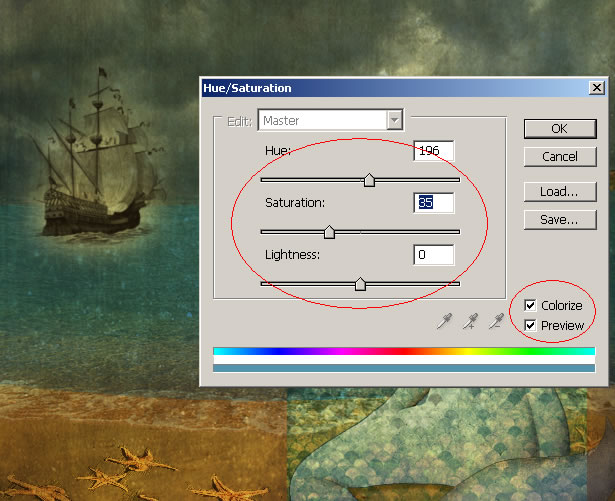Image resolution: width=615 pixels, height=501 pixels.
Task: Click the Saturation value field showing 35
Action: tap(434, 202)
